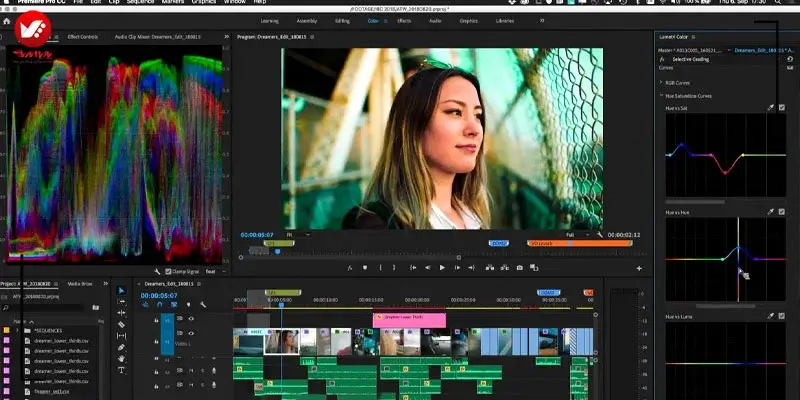This screenshot has width=800, height=400.
Task: Toggle Video 1 track eye visibility
Action: click(x=191, y=333)
